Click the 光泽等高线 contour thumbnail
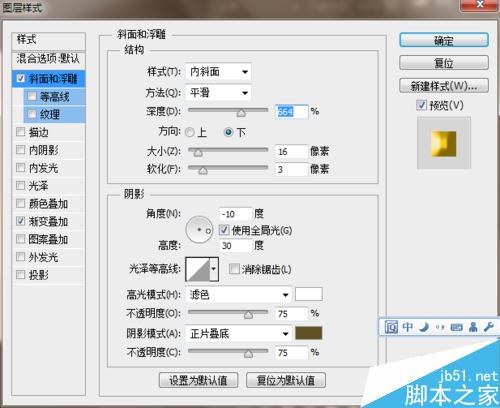The image size is (500, 408). pos(198,269)
